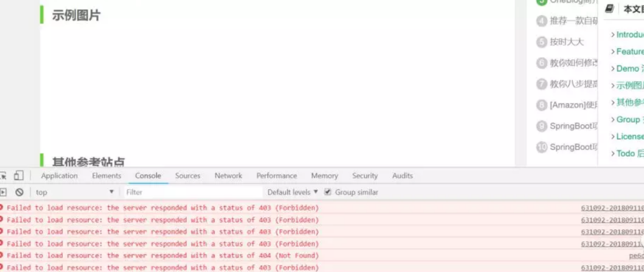Screen dimensions: 644x272
Task: Expand the Introduction chevron in contents
Action: tap(612, 35)
